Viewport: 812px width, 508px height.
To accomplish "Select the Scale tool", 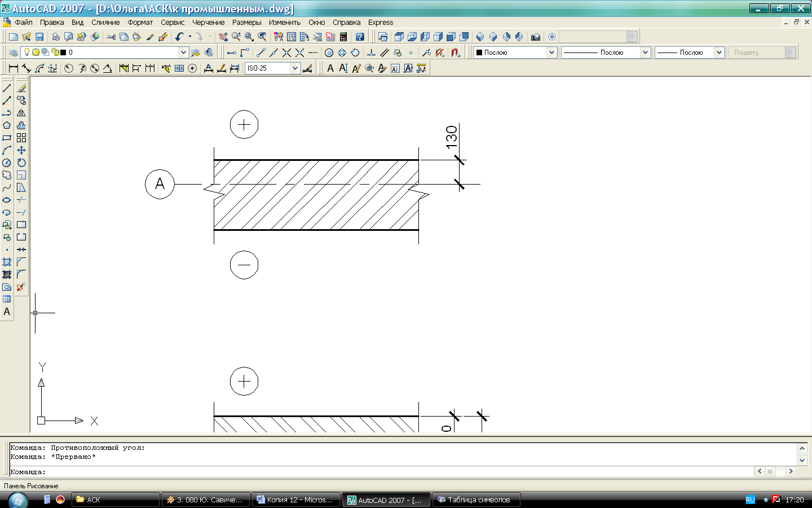I will [21, 175].
